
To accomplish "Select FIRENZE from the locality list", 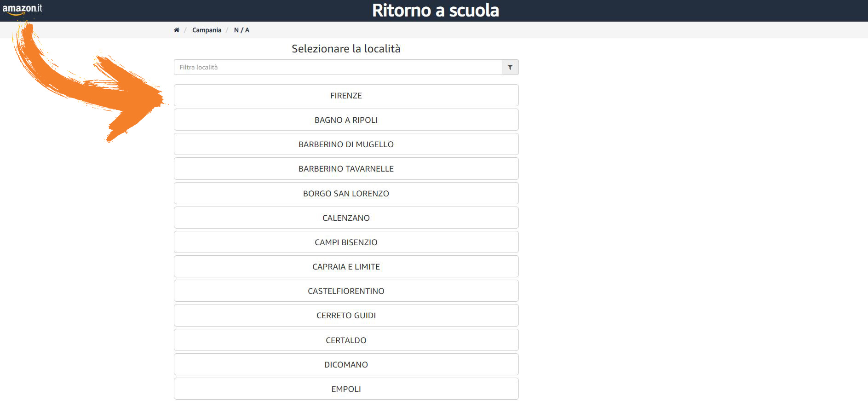I will point(346,95).
